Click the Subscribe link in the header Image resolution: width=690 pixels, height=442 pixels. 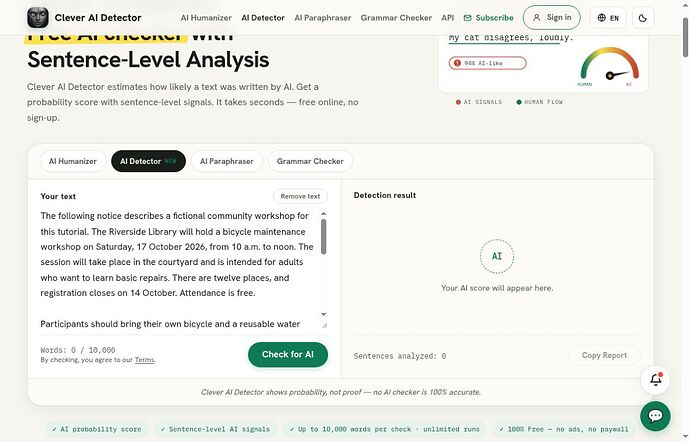click(488, 18)
